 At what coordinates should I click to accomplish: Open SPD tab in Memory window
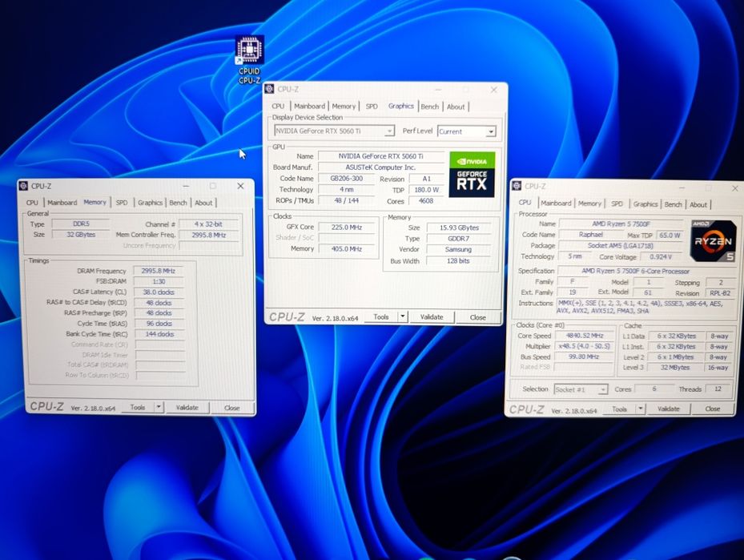[122, 202]
